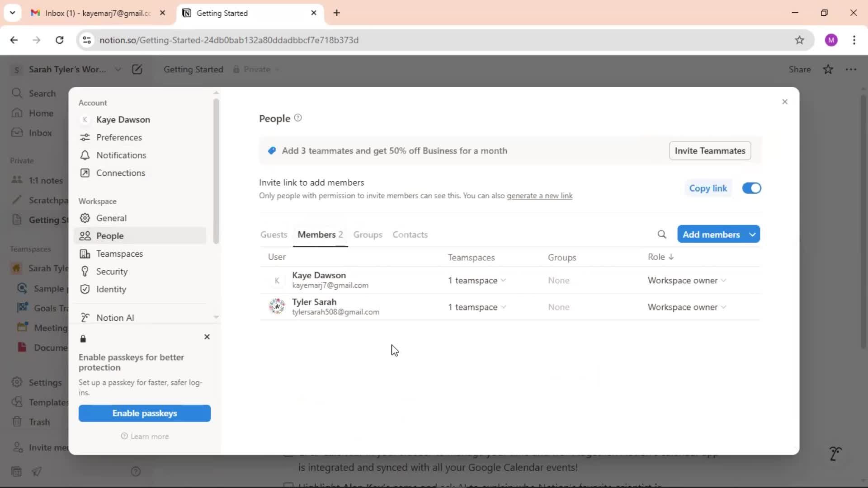Click the site information icon in address bar

pyautogui.click(x=87, y=40)
